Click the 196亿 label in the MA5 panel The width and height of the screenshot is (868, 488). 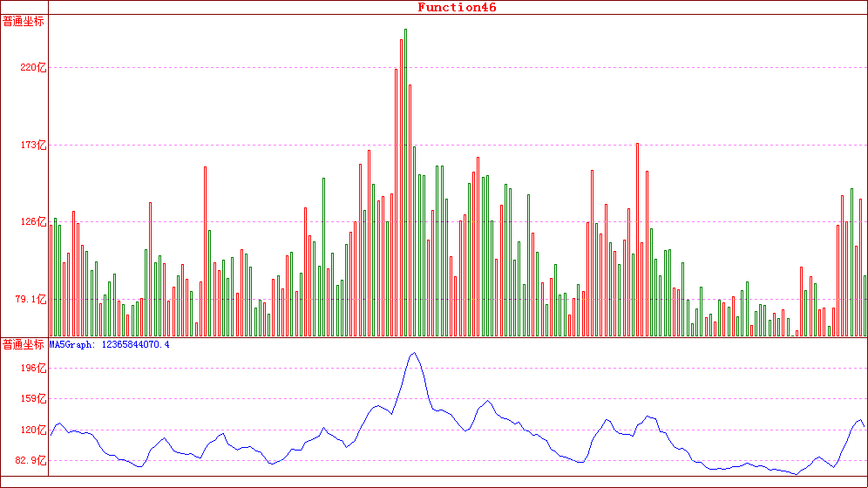click(33, 369)
